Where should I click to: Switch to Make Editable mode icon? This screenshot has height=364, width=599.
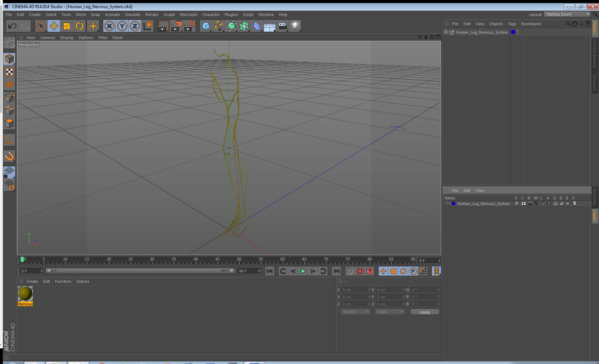pyautogui.click(x=9, y=43)
